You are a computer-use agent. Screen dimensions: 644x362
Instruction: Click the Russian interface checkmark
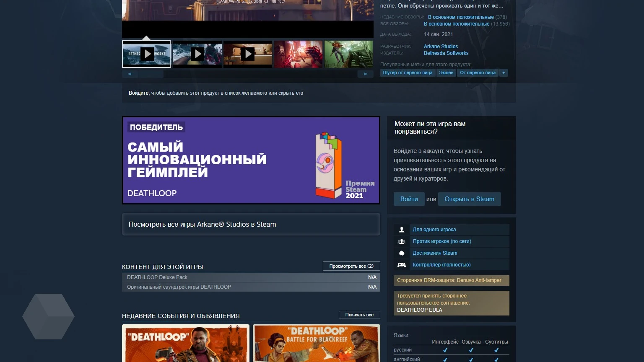(445, 350)
